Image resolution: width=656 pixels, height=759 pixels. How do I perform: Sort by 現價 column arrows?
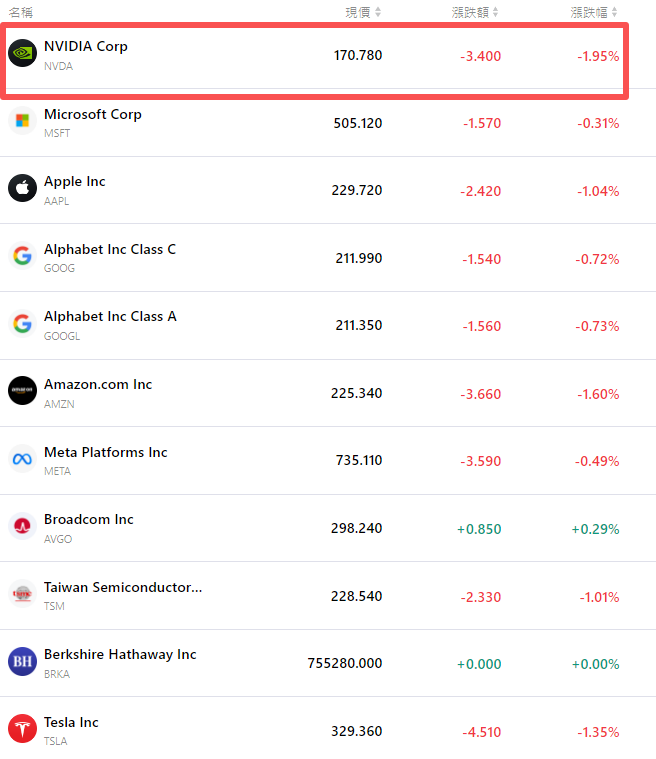pyautogui.click(x=377, y=12)
